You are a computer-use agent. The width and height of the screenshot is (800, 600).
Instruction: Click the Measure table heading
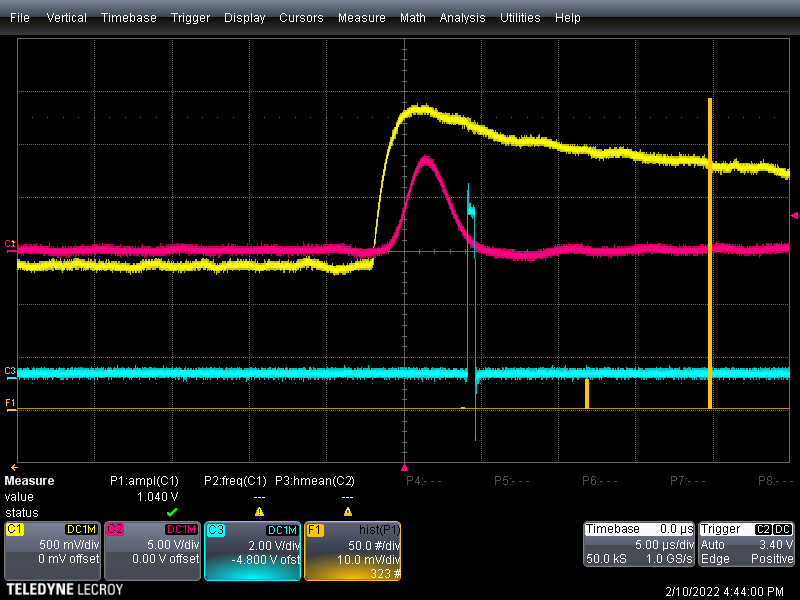(x=29, y=481)
